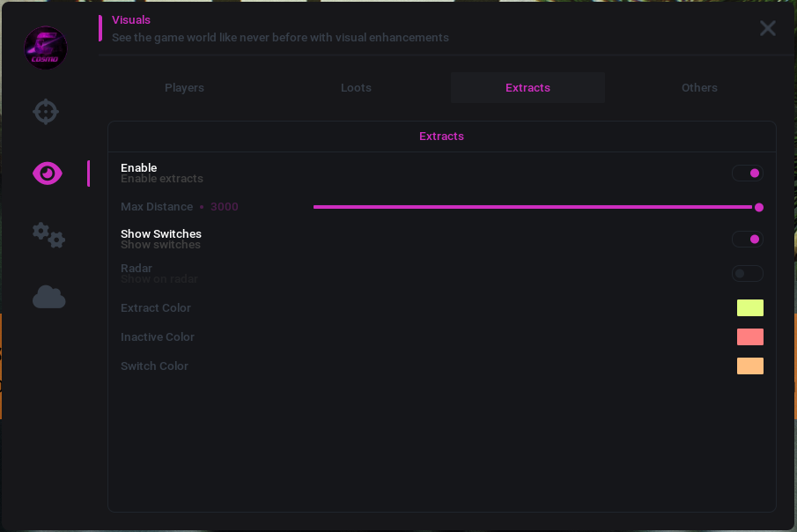Select the eye Visuals icon in sidebar

coord(48,174)
